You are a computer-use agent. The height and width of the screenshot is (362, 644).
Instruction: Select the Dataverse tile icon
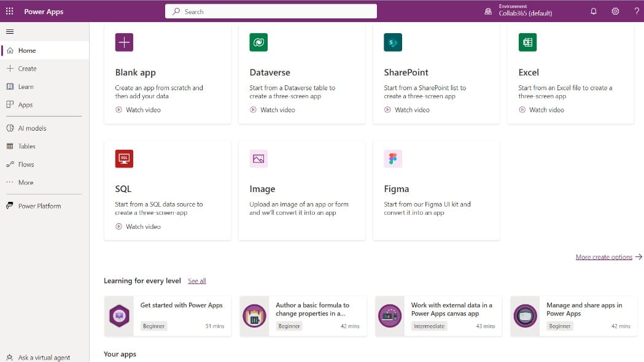click(x=258, y=42)
